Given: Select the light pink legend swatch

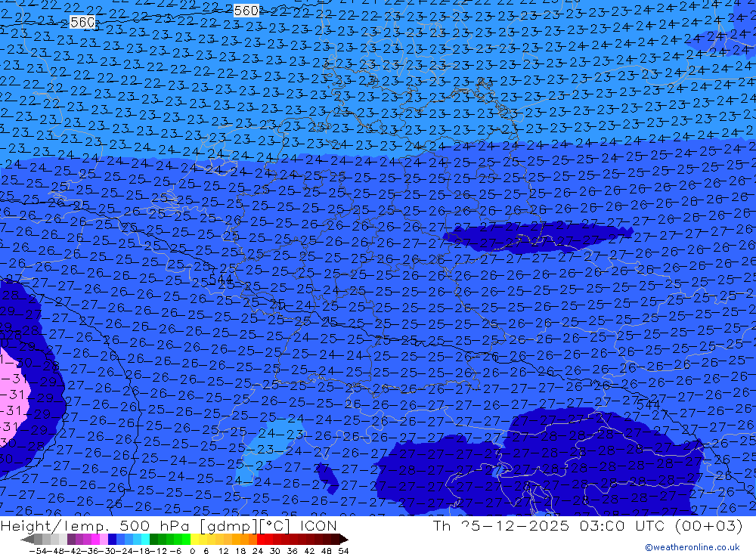Looking at the screenshot, I should 104,539.
